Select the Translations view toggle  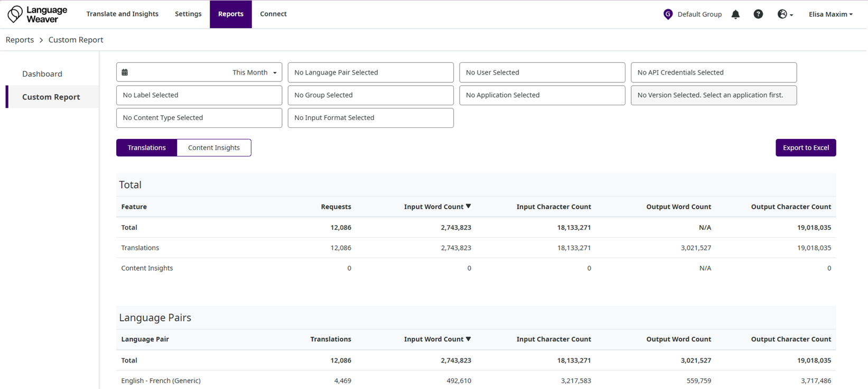click(146, 147)
